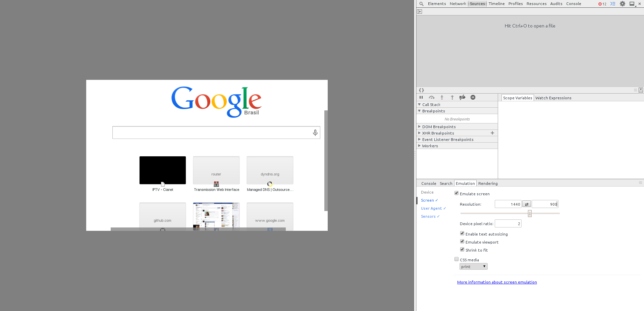
Task: Open the Audits panel
Action: tap(556, 4)
